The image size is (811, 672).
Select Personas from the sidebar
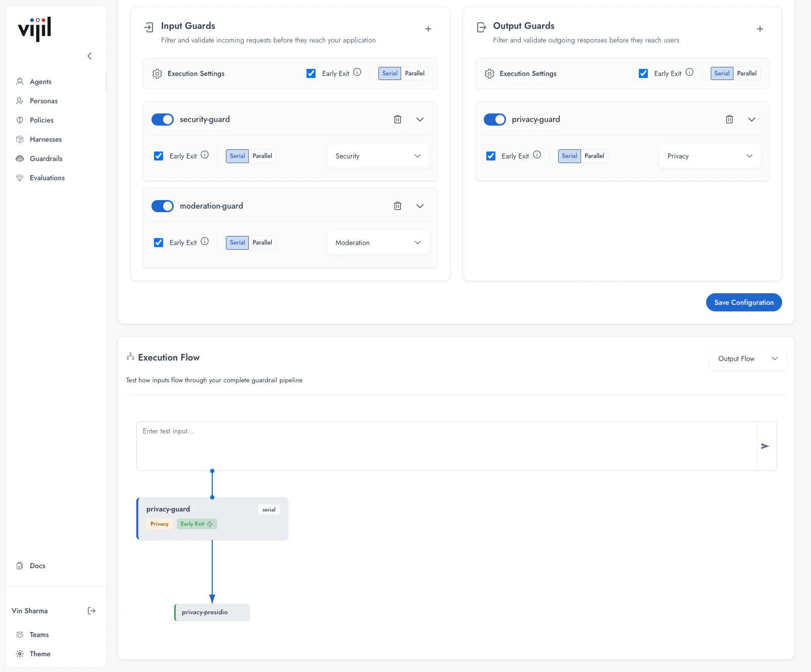[44, 101]
